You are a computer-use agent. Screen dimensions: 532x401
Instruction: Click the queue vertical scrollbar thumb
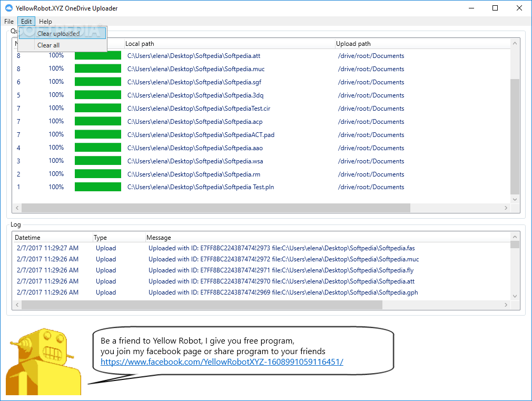(x=515, y=137)
